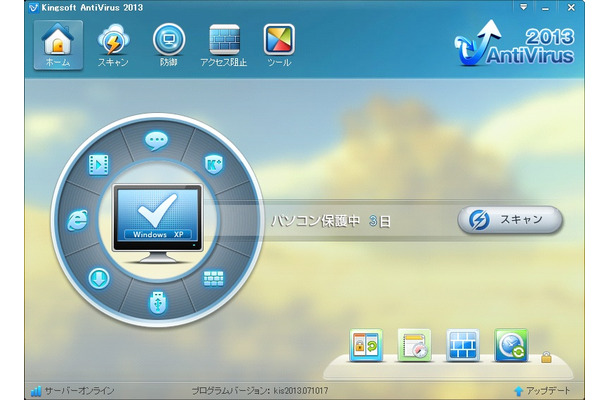Click the chat bubble protection icon

pyautogui.click(x=156, y=140)
